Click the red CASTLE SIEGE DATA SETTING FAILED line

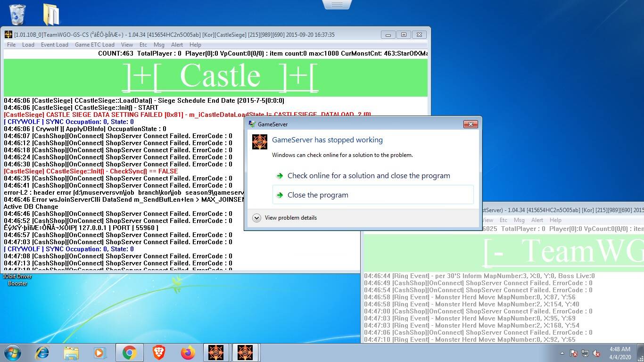coord(188,115)
